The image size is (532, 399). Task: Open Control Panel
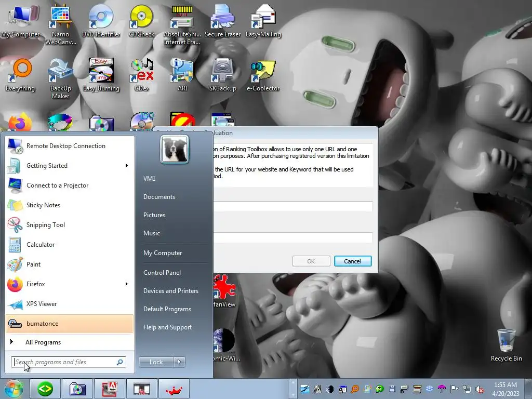pos(162,272)
